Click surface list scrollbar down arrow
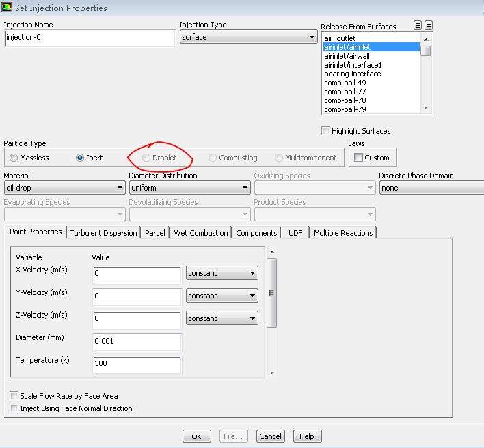This screenshot has width=484, height=448. [x=426, y=108]
